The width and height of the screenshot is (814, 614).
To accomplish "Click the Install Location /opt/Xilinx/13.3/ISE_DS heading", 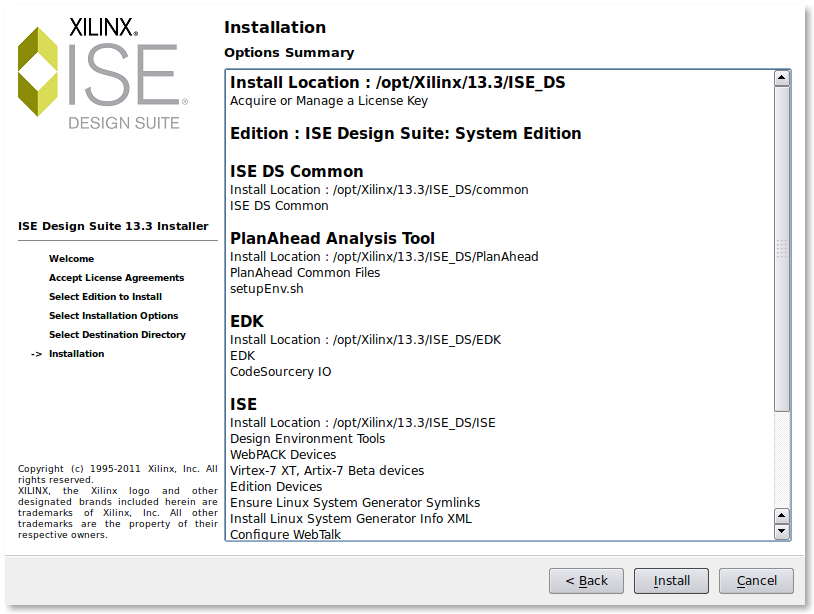I will point(398,82).
